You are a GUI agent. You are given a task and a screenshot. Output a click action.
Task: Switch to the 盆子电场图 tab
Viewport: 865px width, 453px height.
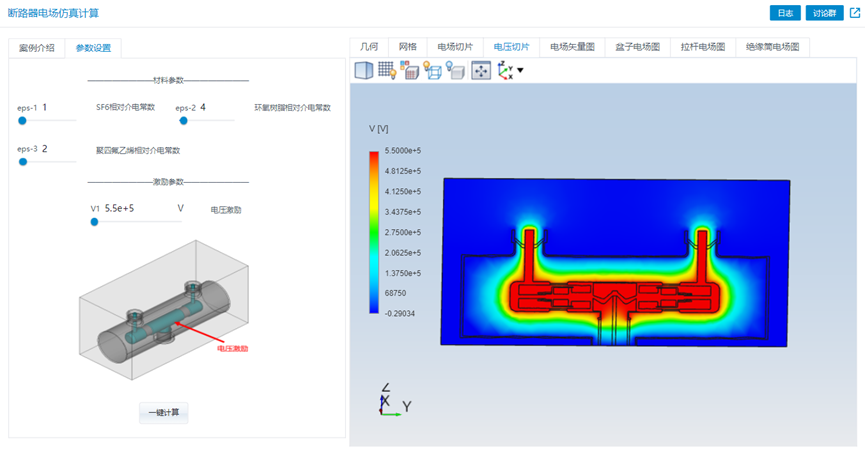[637, 47]
